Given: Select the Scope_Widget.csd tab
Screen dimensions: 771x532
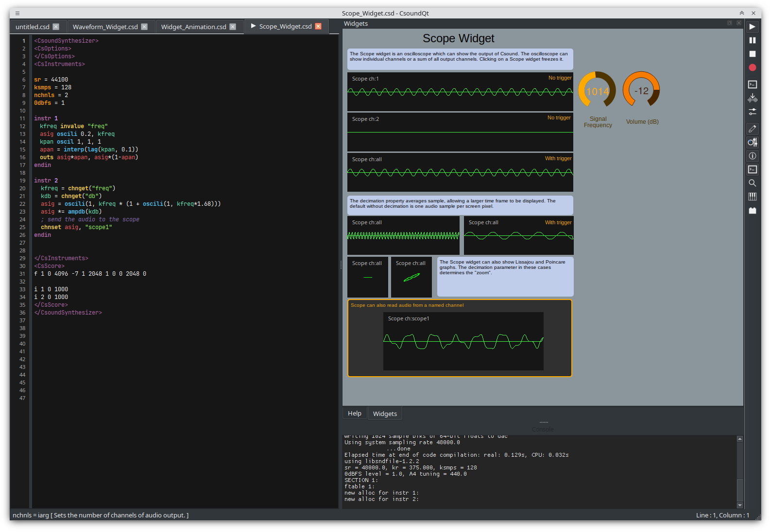Looking at the screenshot, I should [x=286, y=26].
